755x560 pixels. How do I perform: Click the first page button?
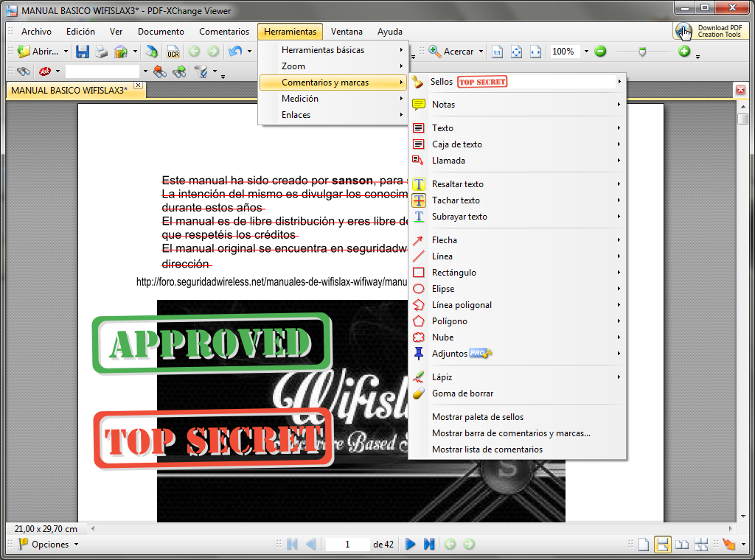click(292, 544)
